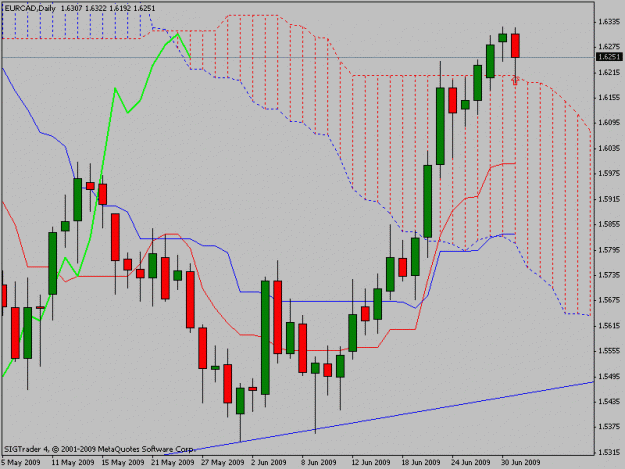The width and height of the screenshot is (625, 469).
Task: Click the highlighted current price label 1.6251
Action: pyautogui.click(x=609, y=57)
